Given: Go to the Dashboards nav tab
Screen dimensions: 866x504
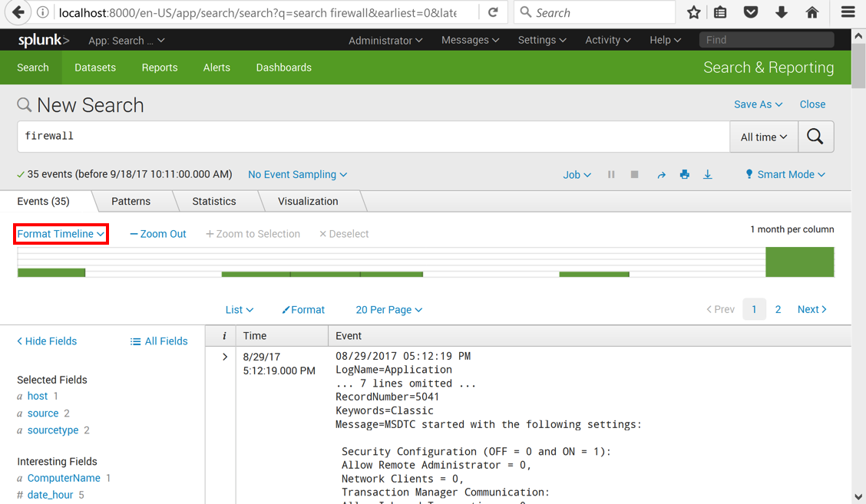Looking at the screenshot, I should coord(284,68).
